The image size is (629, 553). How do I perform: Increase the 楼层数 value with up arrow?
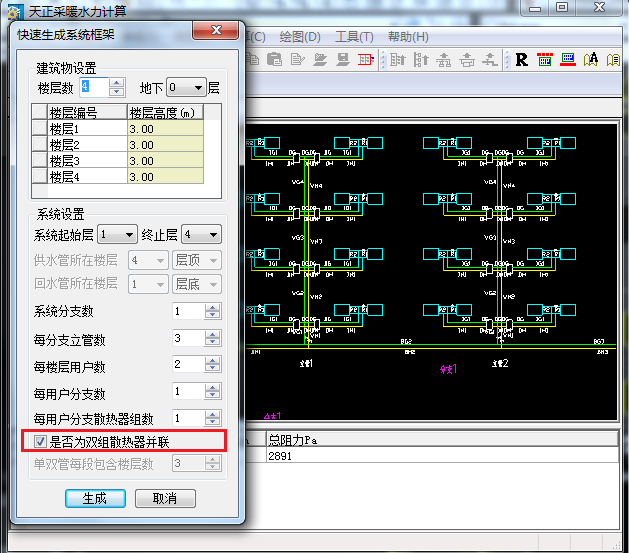pyautogui.click(x=117, y=83)
